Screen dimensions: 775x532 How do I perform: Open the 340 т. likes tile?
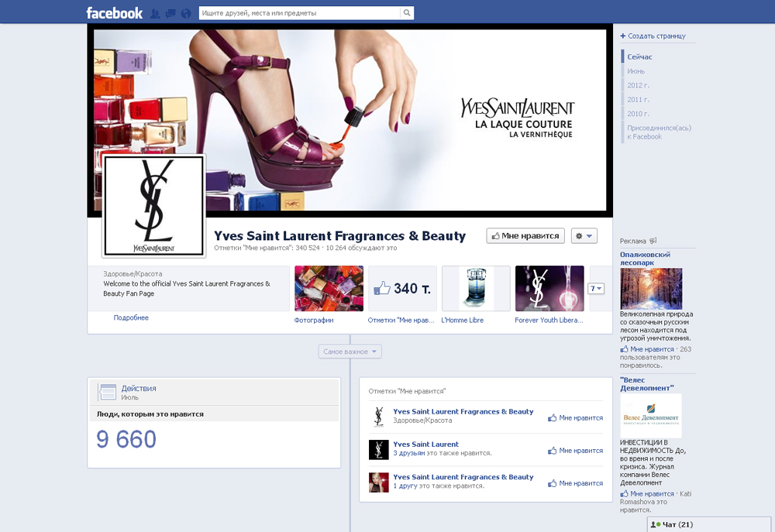click(x=402, y=289)
